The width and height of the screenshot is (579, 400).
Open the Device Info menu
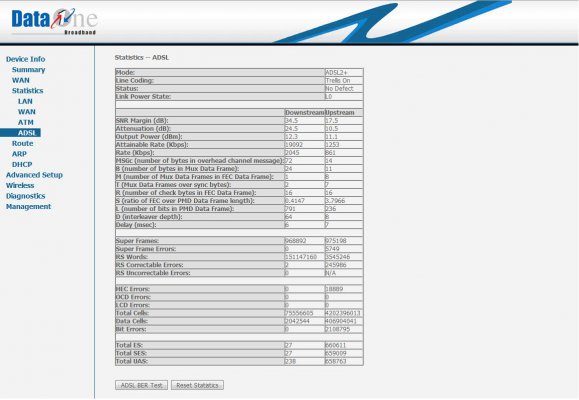(x=25, y=59)
